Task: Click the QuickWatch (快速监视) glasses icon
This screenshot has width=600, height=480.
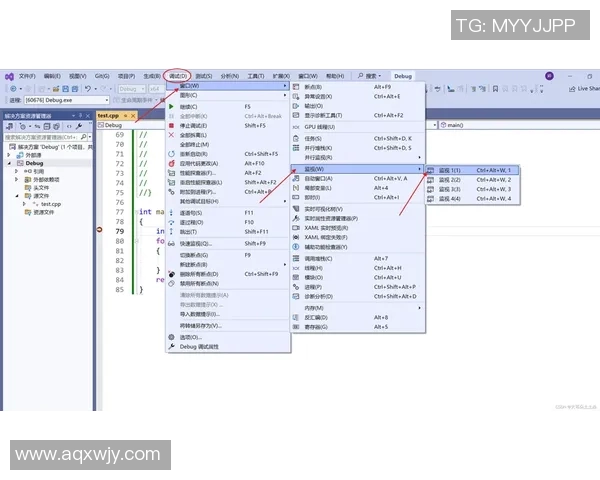Action: 171,243
